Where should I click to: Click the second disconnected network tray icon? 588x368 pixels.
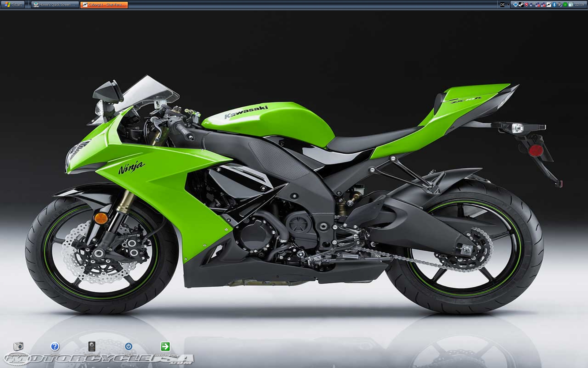click(x=543, y=5)
